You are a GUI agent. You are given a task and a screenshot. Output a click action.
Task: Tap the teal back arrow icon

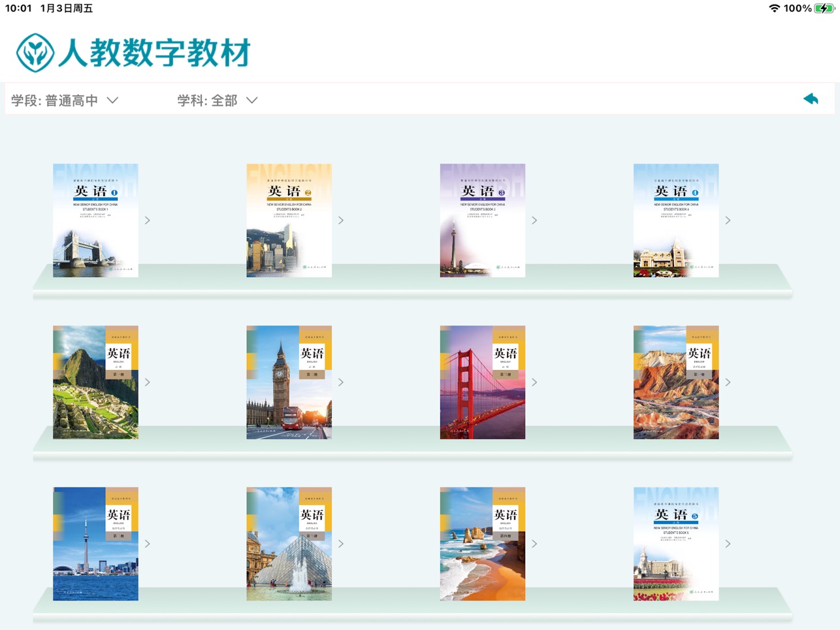point(811,99)
